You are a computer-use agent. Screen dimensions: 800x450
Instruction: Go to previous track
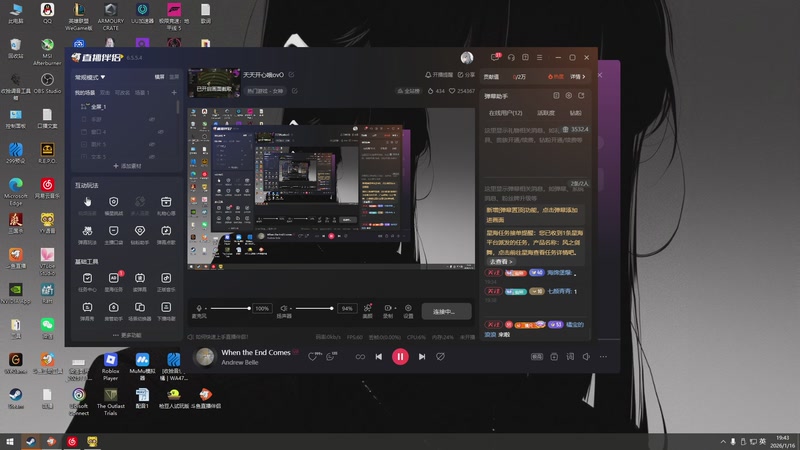point(379,357)
